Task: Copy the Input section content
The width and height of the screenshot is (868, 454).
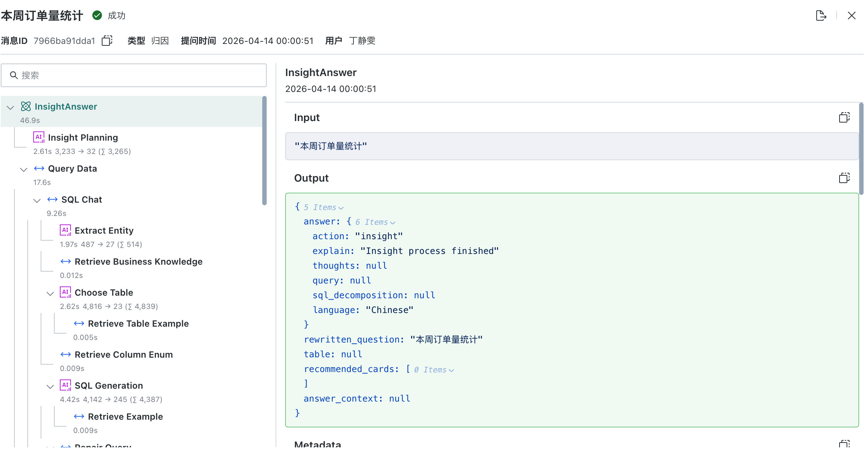Action: tap(844, 117)
